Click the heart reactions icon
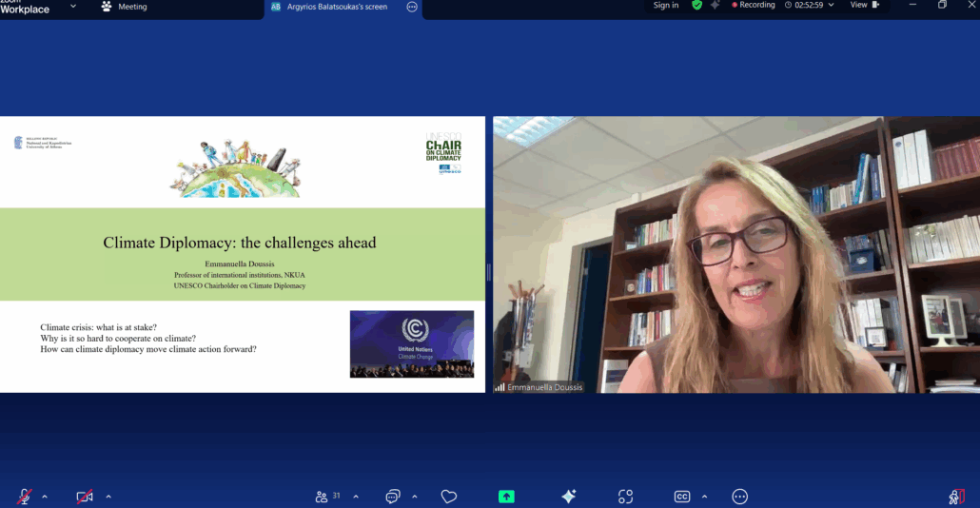The width and height of the screenshot is (980, 508). coord(449,496)
